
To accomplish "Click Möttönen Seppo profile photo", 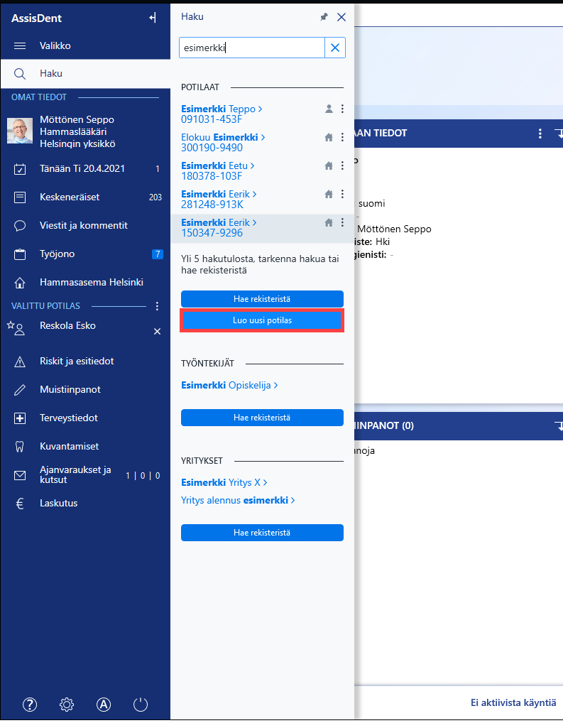I will [x=20, y=131].
